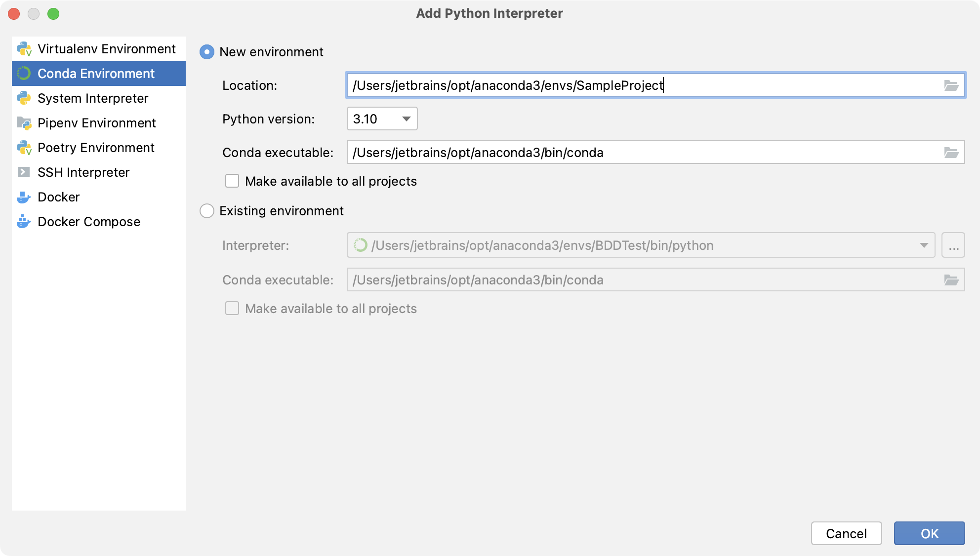Click the Conda Environment circle icon
The image size is (980, 556).
point(24,74)
